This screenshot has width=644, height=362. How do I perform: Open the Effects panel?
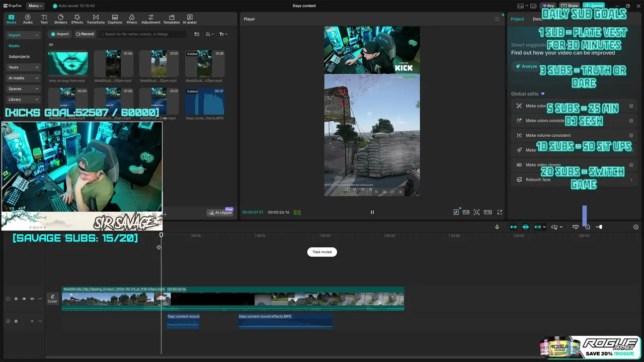point(77,19)
